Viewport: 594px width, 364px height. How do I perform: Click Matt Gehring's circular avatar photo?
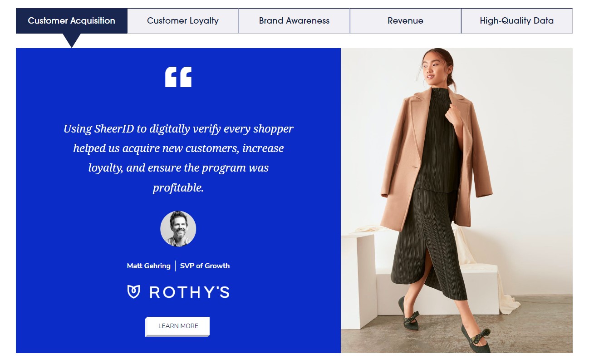[178, 229]
